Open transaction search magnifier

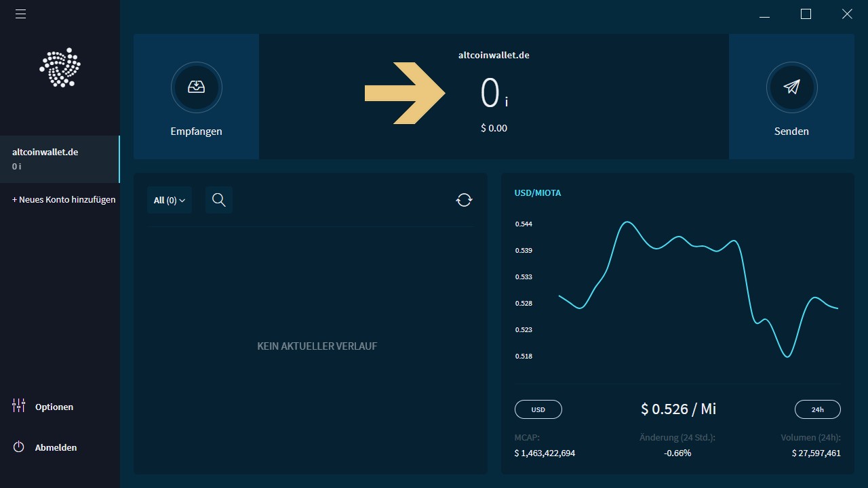(x=219, y=200)
